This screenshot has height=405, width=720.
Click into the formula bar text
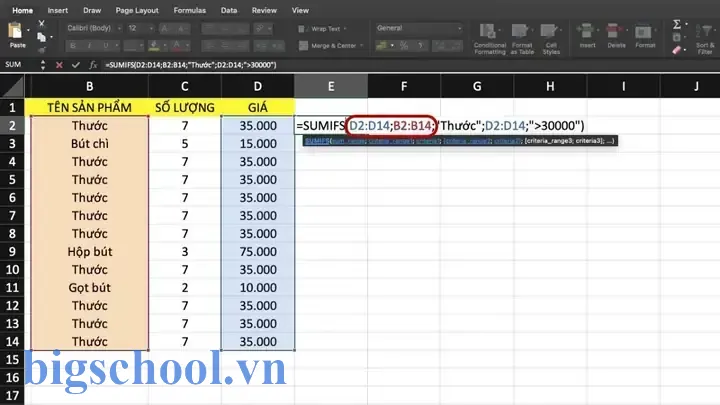click(x=191, y=65)
